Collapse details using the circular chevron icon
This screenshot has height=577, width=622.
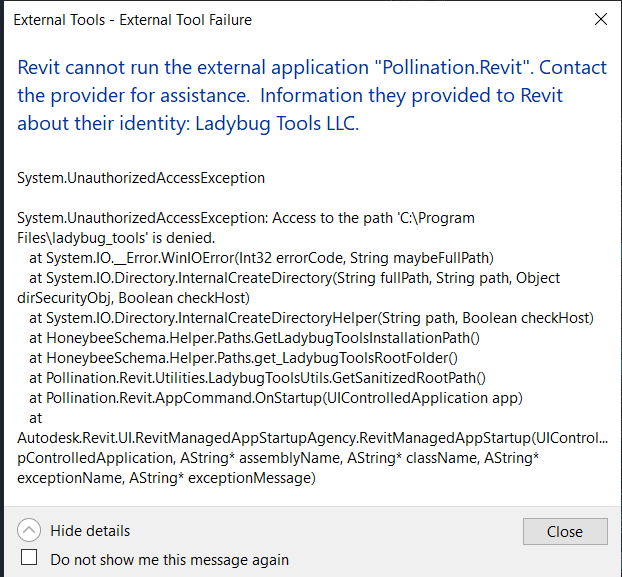pyautogui.click(x=30, y=531)
